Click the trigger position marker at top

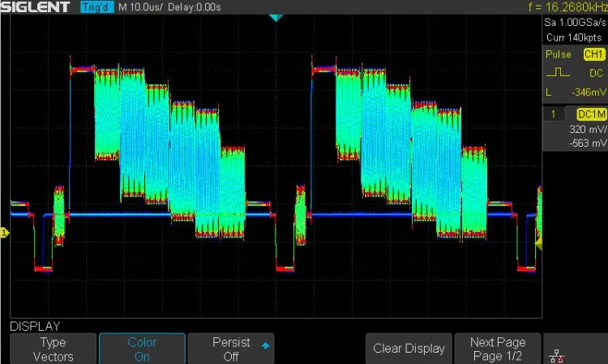coord(276,18)
